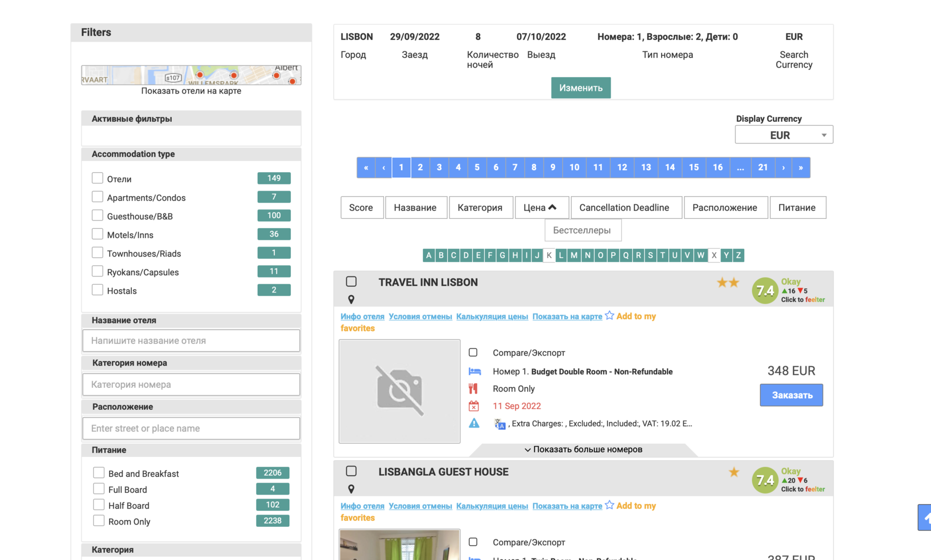This screenshot has width=931, height=560.
Task: Sort results by Score
Action: click(x=361, y=208)
